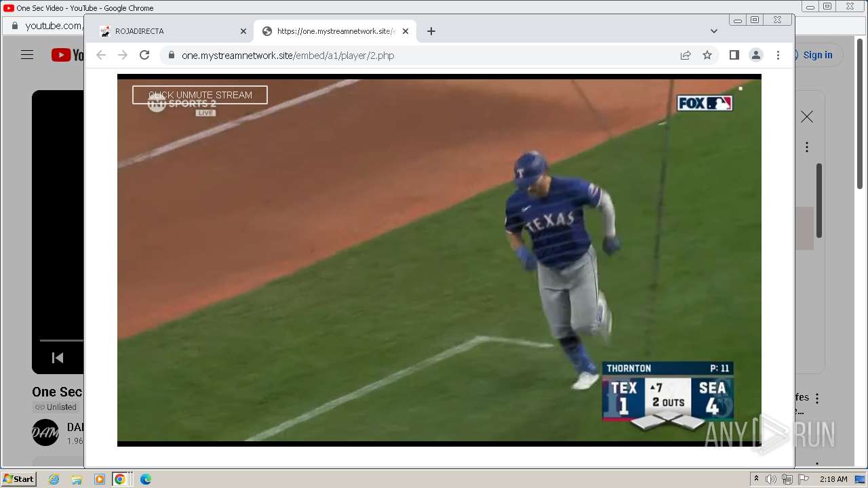The image size is (868, 488).
Task: Open a new tab with plus button
Action: coord(431,31)
